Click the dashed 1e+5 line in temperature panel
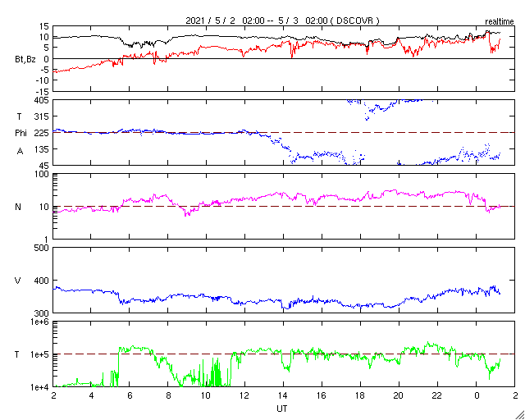The width and height of the screenshot is (525, 420). [x=284, y=354]
